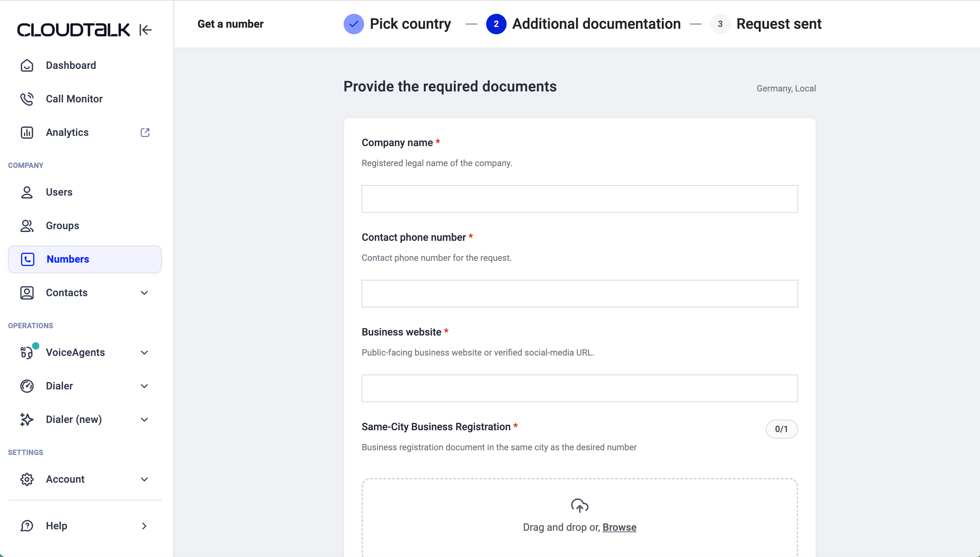980x557 pixels.
Task: Click the 'Germany, Local' text
Action: (x=786, y=89)
